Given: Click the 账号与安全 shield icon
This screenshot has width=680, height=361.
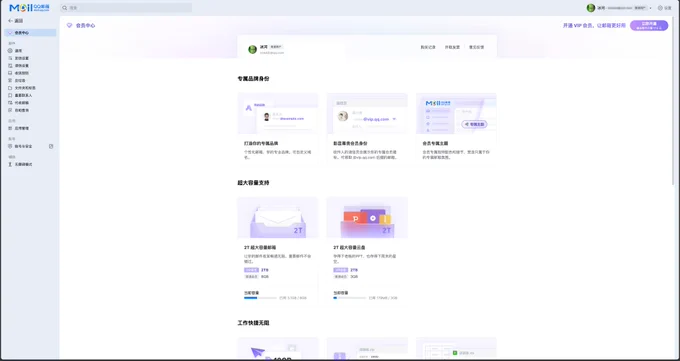Looking at the screenshot, I should (x=10, y=146).
